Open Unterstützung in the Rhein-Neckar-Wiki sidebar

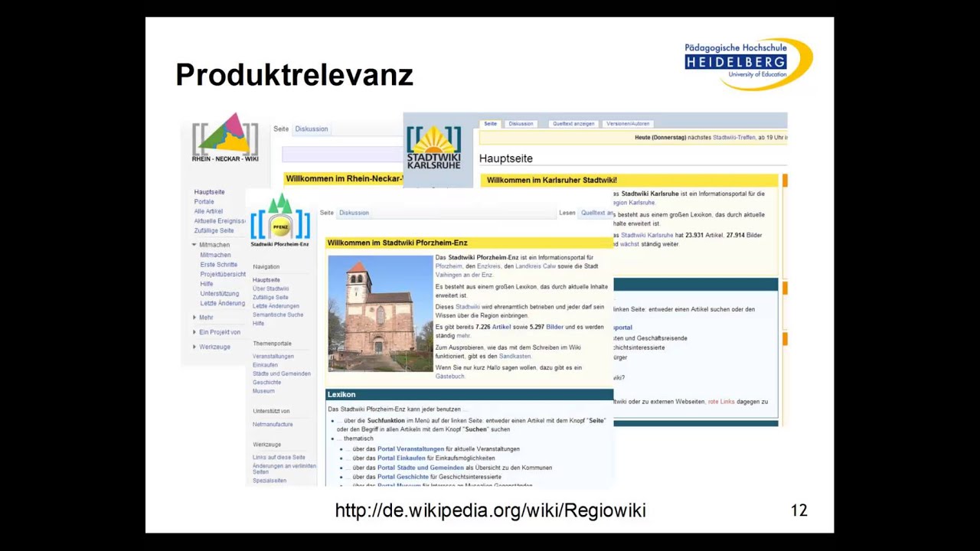(x=220, y=293)
